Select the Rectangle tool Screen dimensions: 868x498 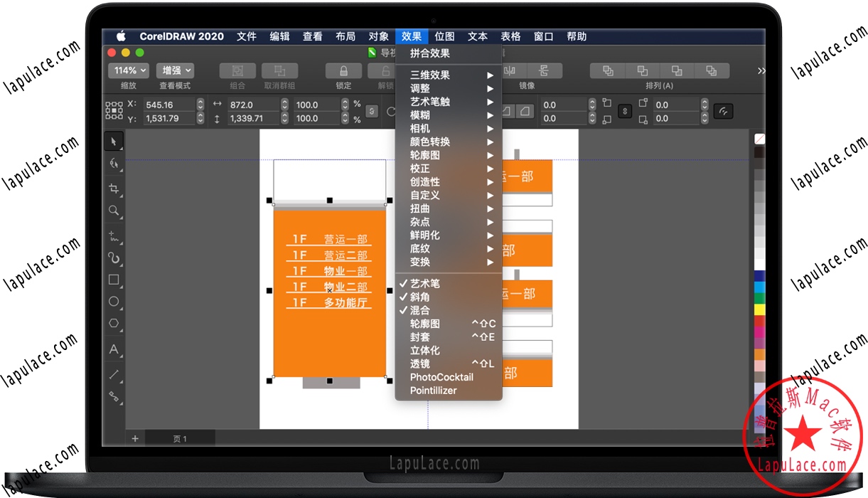114,280
